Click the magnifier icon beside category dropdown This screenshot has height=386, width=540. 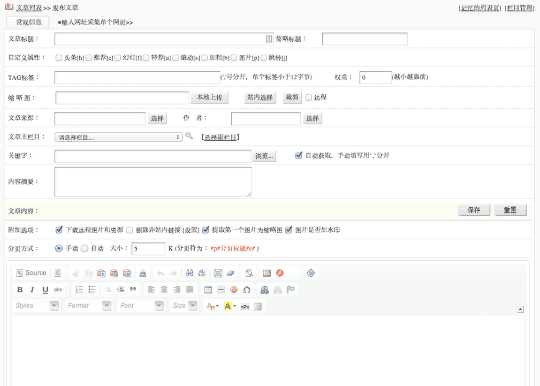[x=189, y=136]
